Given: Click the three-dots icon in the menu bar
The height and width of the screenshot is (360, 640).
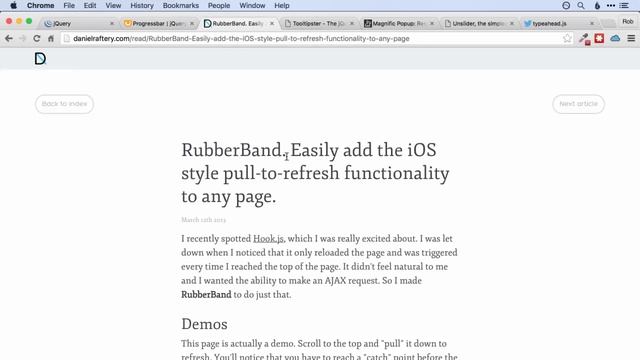Looking at the screenshot, I should 611,5.
